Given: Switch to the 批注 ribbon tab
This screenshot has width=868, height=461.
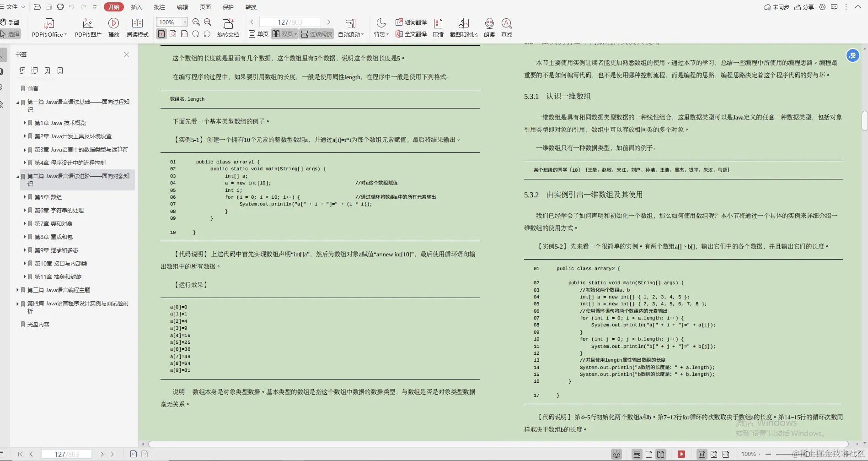Looking at the screenshot, I should pos(159,7).
